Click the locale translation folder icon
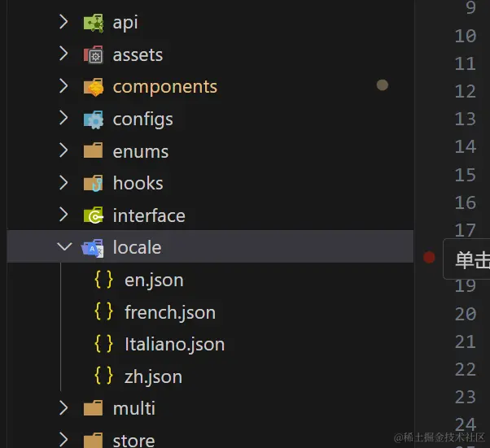Screen dimensions: 490x448 (x=93, y=248)
